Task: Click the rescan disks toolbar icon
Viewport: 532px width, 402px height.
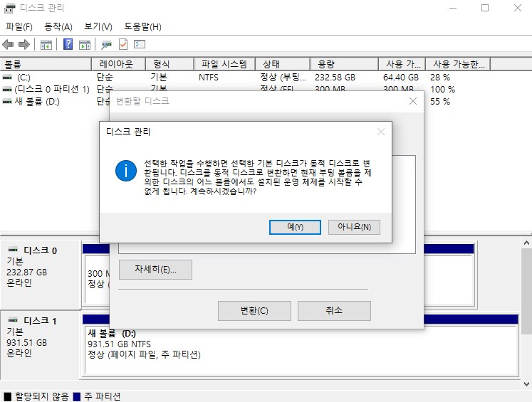Action: coord(106,44)
